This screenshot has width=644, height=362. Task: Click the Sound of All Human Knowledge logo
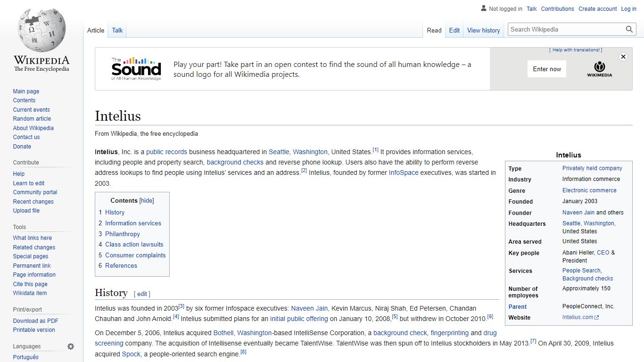[x=136, y=69]
